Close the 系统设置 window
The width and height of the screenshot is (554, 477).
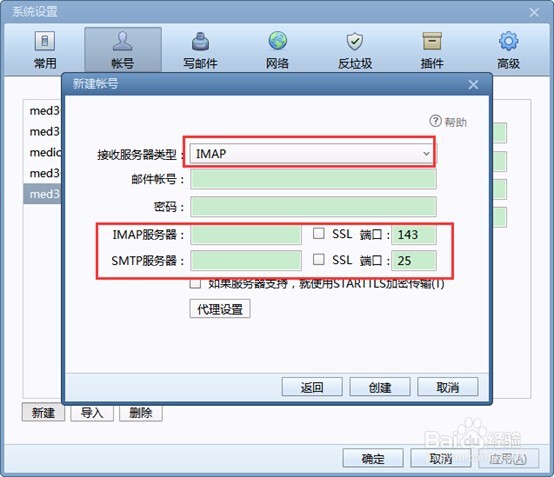point(534,12)
